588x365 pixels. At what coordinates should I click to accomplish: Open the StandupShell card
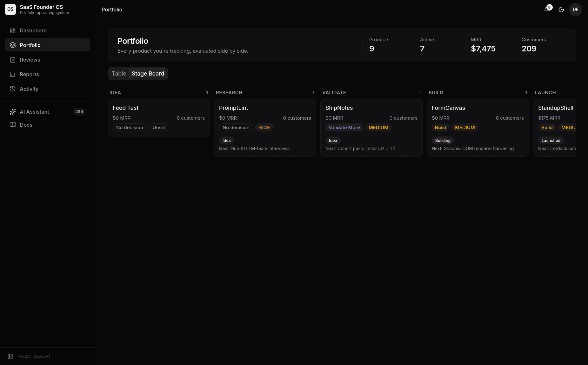click(x=554, y=128)
